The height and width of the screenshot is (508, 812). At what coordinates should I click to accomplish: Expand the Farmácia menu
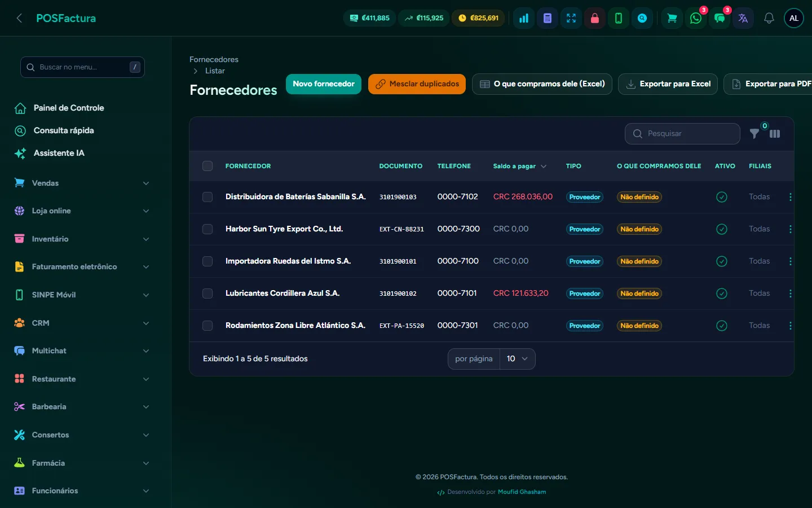pos(82,463)
